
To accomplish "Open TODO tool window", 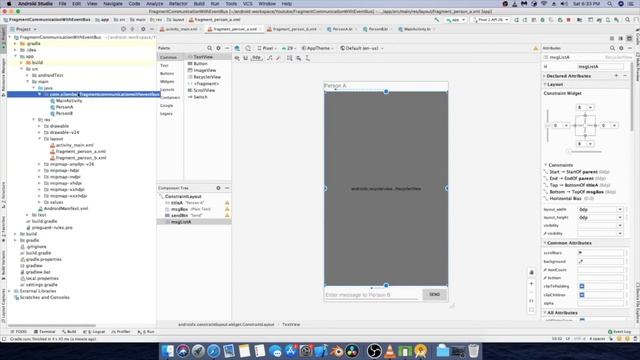I will coord(19,332).
